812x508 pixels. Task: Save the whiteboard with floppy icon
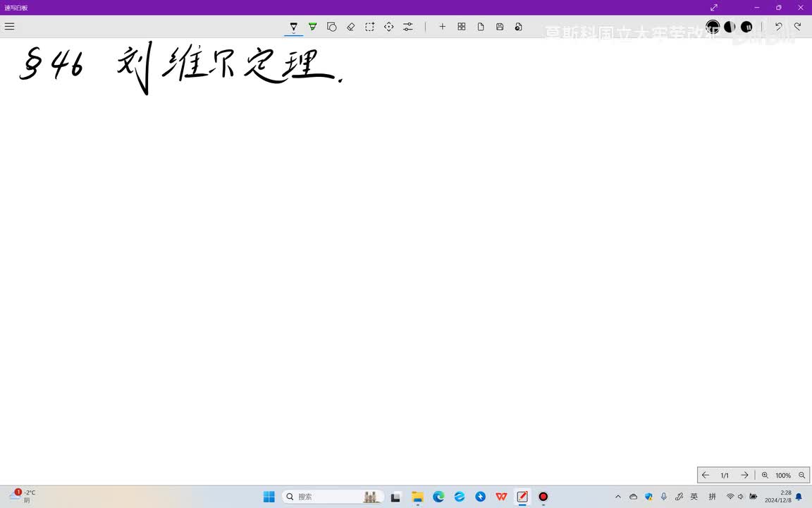click(x=500, y=26)
